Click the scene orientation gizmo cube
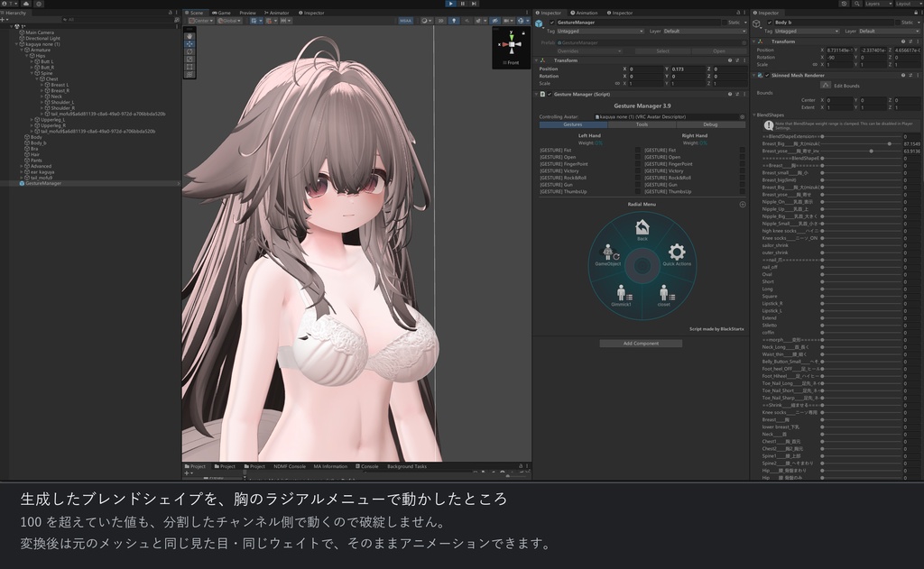The width and height of the screenshot is (924, 569). (512, 44)
